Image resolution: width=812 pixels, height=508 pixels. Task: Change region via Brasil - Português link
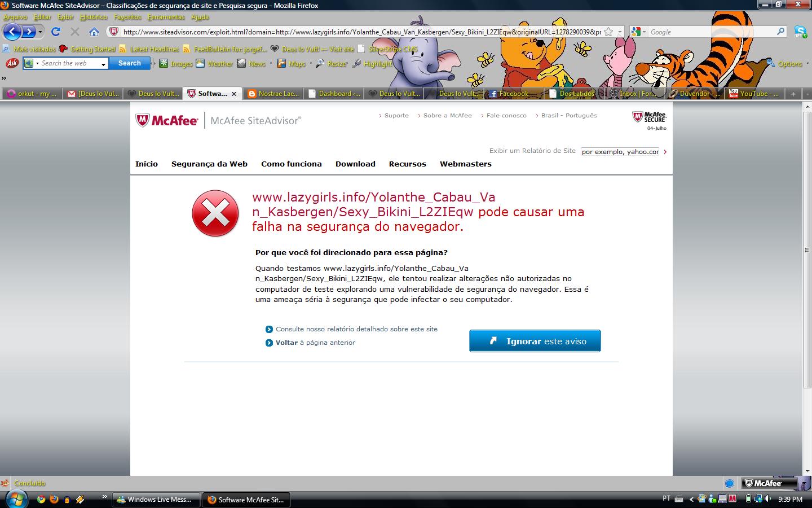[x=569, y=115]
